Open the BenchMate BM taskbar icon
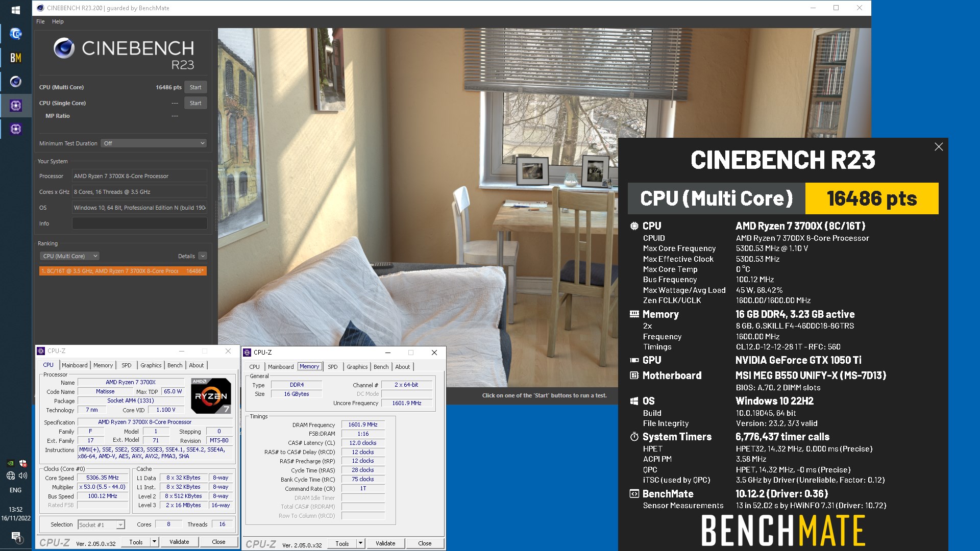This screenshot has width=980, height=551. (15, 58)
